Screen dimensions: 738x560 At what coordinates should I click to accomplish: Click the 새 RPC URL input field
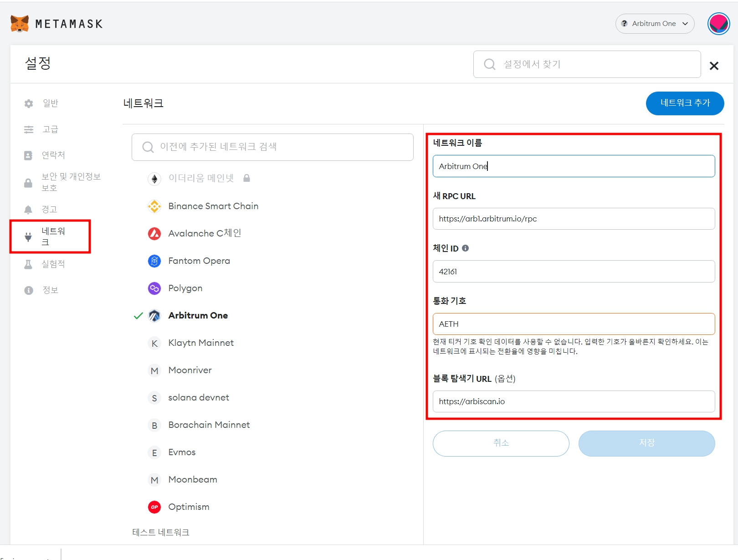[574, 219]
